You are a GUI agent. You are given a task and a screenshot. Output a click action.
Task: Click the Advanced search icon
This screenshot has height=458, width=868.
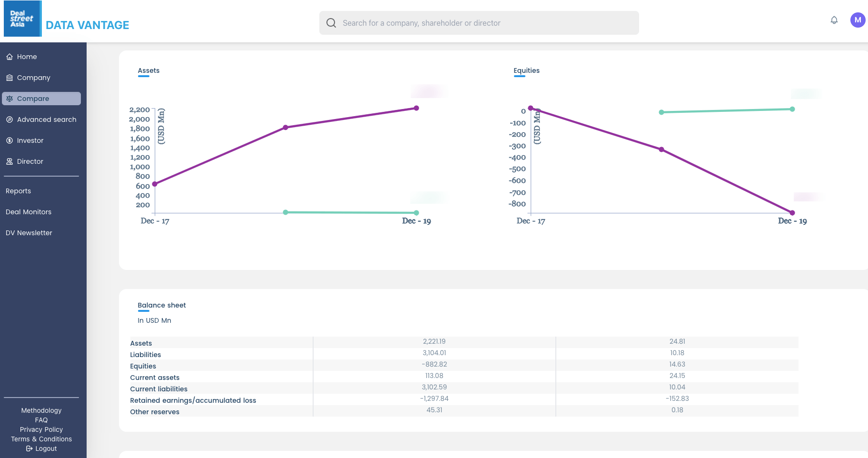pos(10,119)
